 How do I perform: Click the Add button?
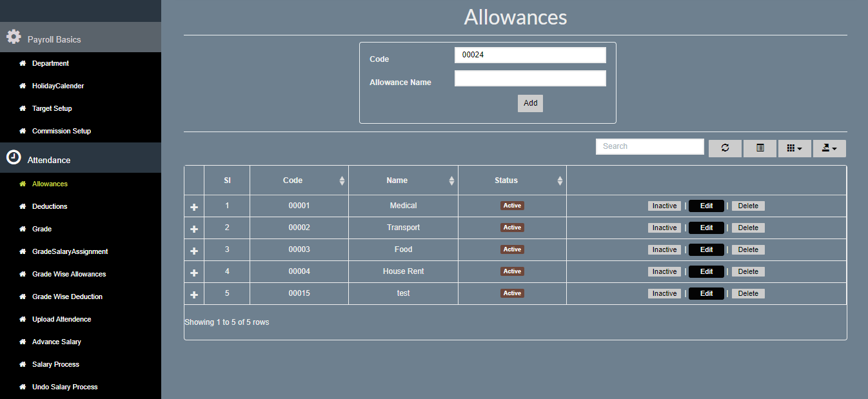(530, 103)
